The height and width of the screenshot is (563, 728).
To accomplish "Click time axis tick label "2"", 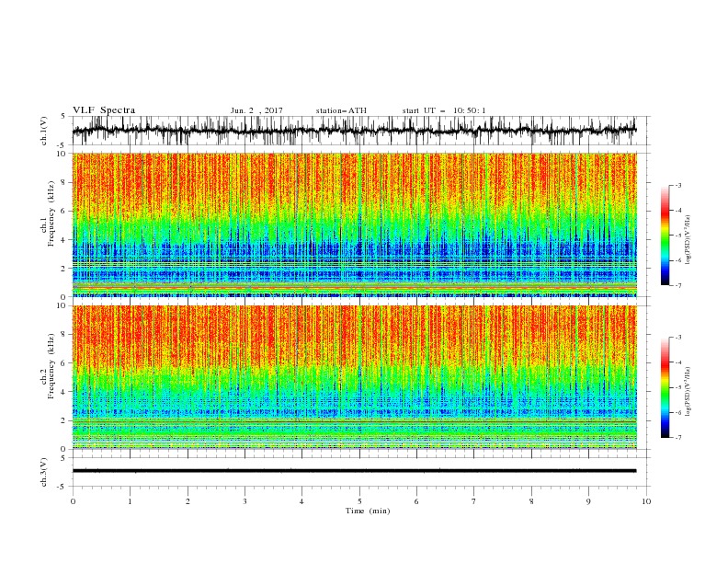I will pos(188,501).
